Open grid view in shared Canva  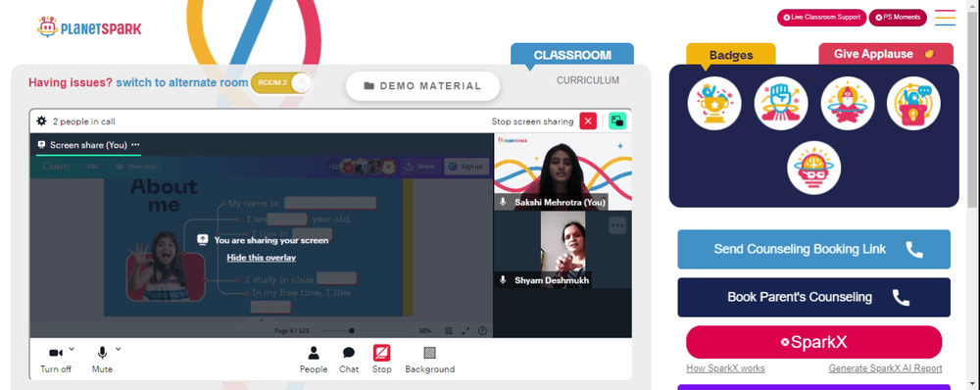point(449,330)
